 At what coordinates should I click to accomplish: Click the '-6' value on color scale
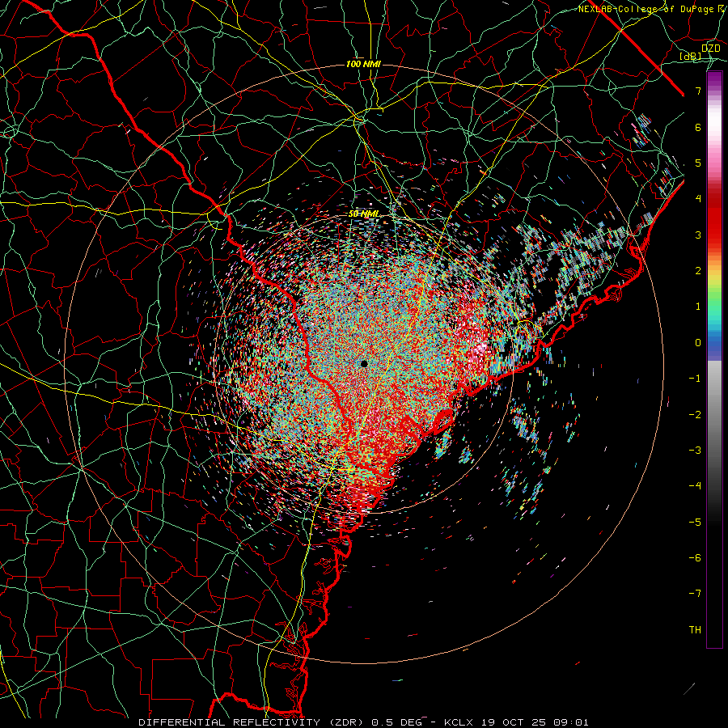(x=695, y=558)
